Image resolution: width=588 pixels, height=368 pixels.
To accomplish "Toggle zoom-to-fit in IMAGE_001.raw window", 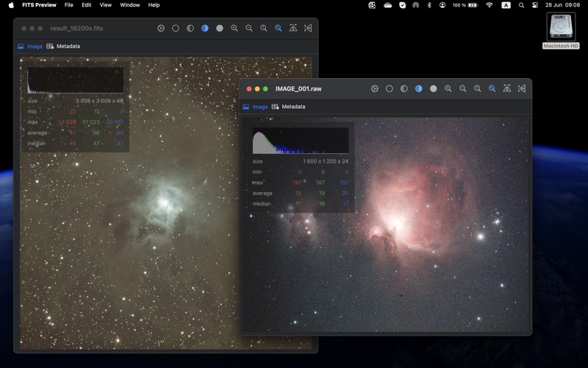I will [492, 88].
